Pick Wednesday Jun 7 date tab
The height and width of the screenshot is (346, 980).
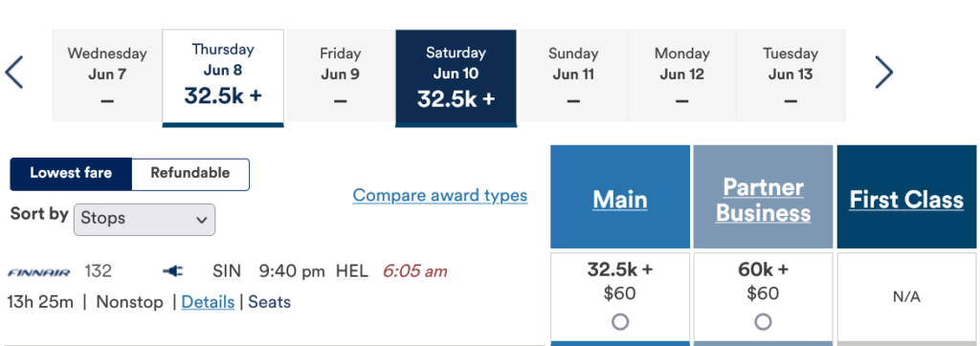(x=107, y=76)
